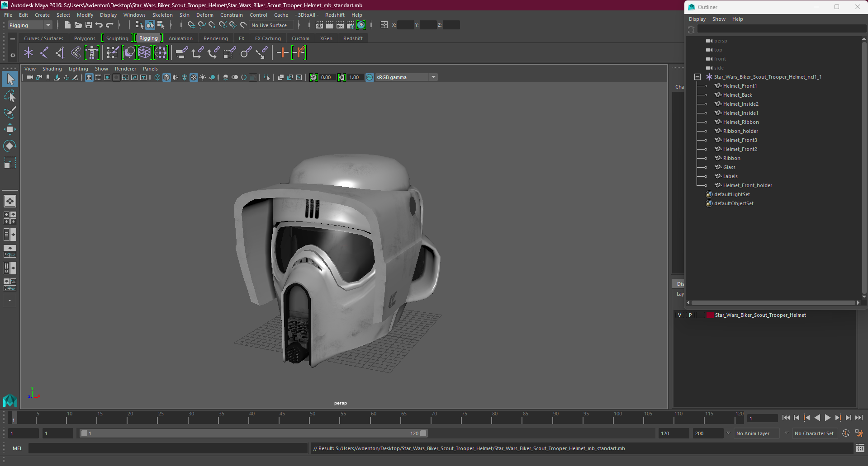Activate the Scale tool
This screenshot has height=466, width=868.
click(10, 162)
